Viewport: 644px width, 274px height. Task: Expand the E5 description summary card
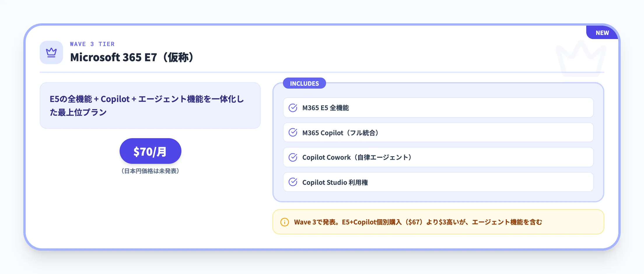point(150,105)
